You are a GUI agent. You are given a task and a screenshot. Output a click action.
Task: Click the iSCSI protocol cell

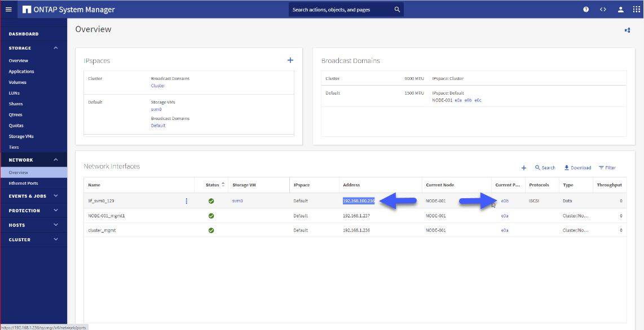click(535, 201)
